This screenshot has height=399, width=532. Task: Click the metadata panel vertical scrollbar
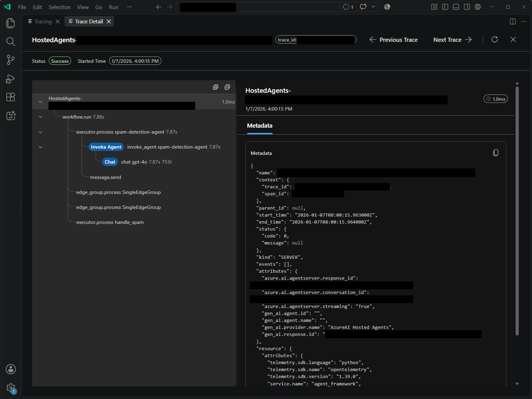click(x=517, y=211)
